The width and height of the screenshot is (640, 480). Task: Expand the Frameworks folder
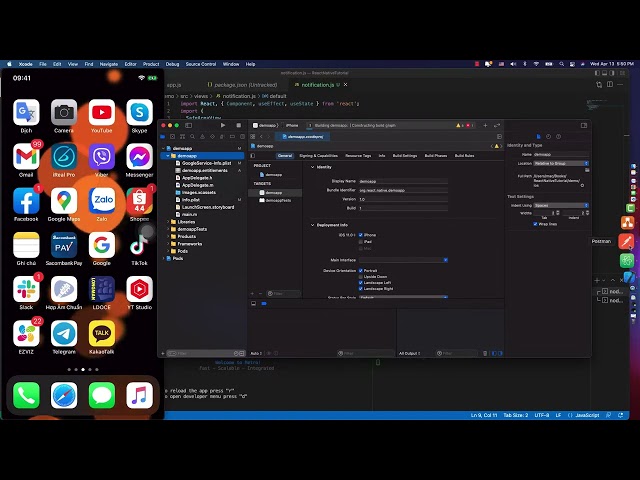[168, 244]
